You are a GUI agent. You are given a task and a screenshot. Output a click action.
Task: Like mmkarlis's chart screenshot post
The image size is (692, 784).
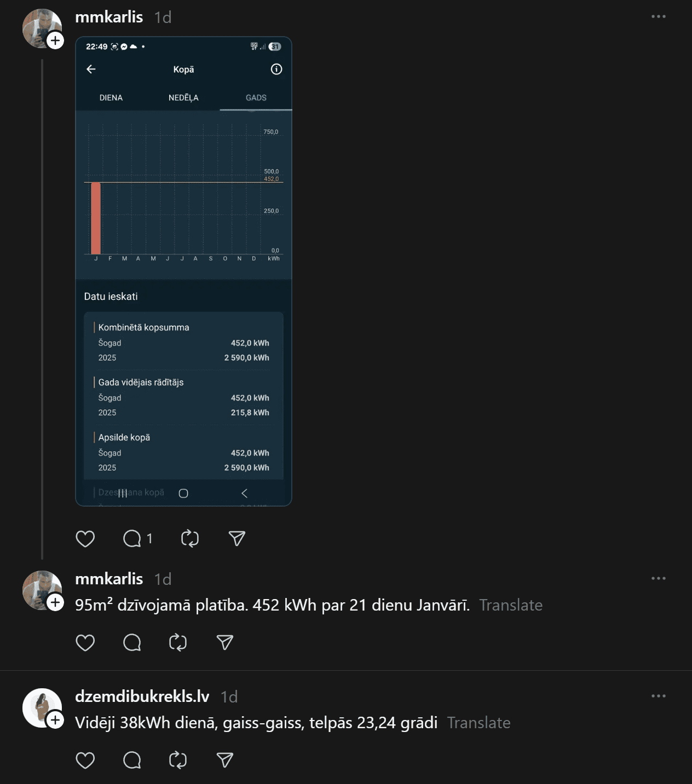coord(85,539)
